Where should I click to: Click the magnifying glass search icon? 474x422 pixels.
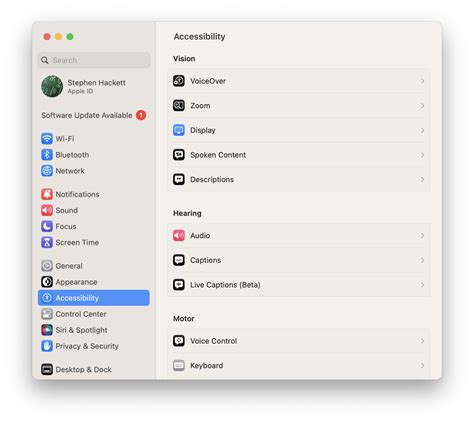point(45,60)
